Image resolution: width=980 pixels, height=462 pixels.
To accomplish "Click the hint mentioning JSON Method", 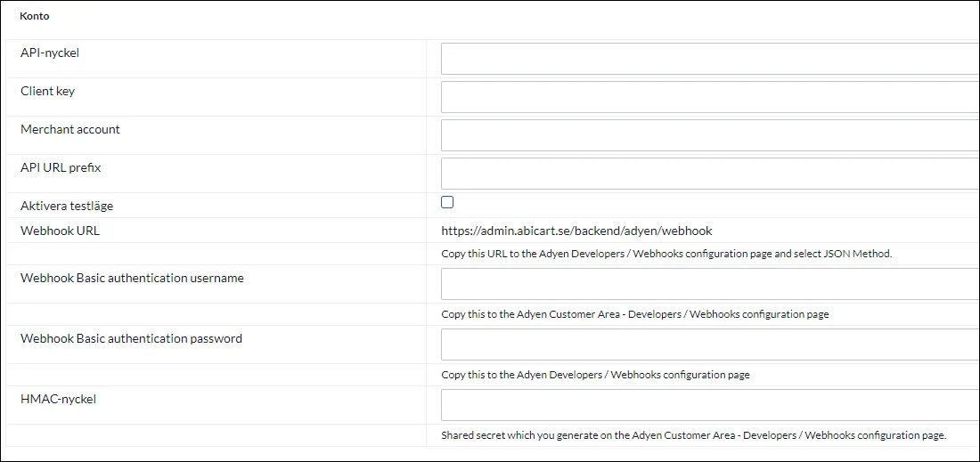I will point(666,254).
